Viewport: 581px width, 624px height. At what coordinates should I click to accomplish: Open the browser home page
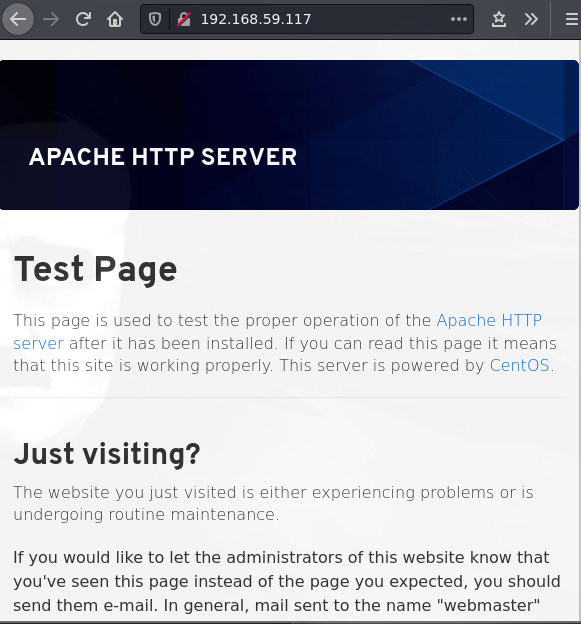(x=115, y=19)
